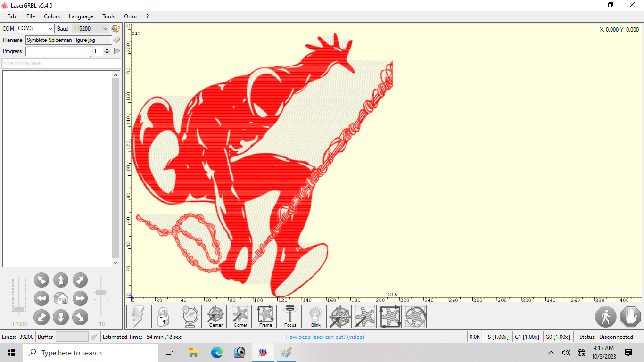Open the Ortur menu

coord(131,16)
